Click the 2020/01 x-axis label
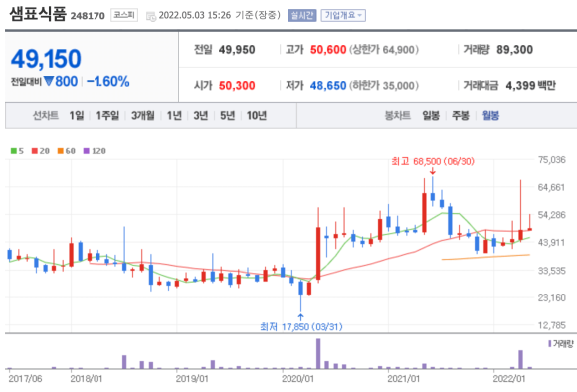577x392 pixels. click(x=297, y=379)
